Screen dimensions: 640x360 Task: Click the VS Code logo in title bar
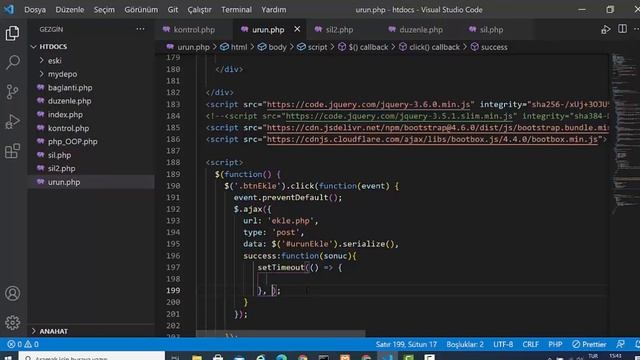tap(9, 9)
